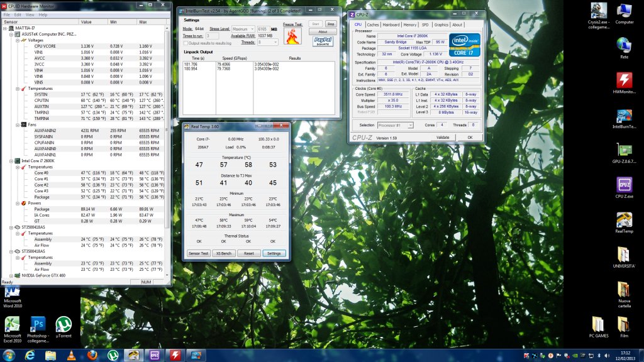Launch VLC media player from taskbar
The image size is (644, 362).
71,355
